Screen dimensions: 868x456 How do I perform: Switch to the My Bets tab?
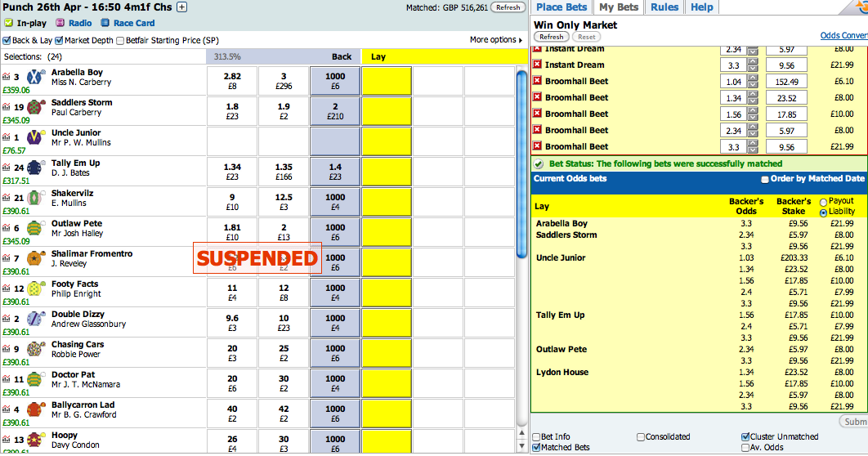tap(619, 7)
